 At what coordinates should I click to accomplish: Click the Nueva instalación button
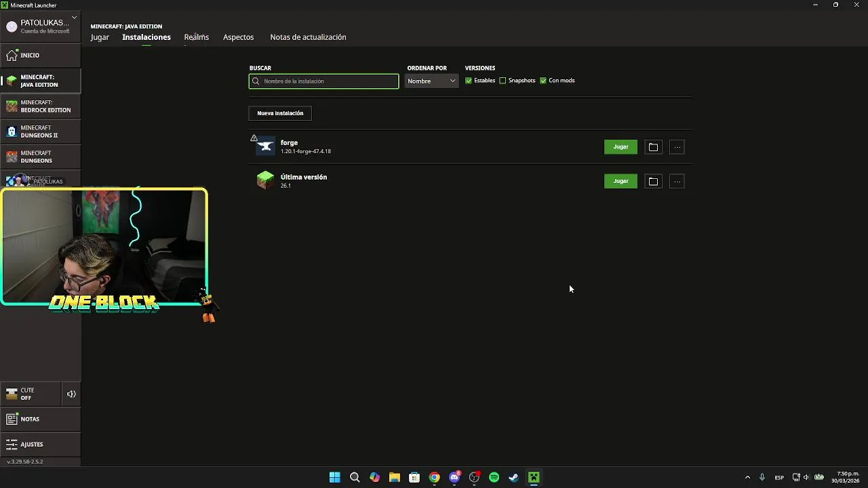pyautogui.click(x=280, y=113)
